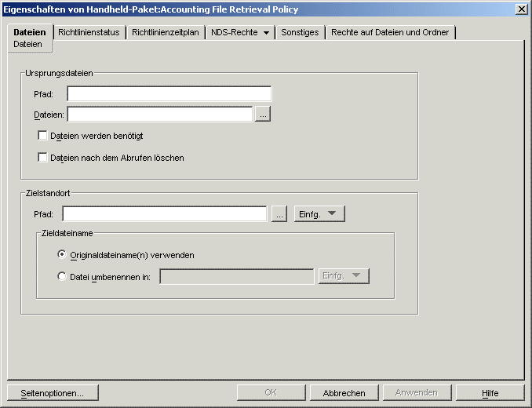532x408 pixels.
Task: Browse for source files with the ... button
Action: [263, 115]
